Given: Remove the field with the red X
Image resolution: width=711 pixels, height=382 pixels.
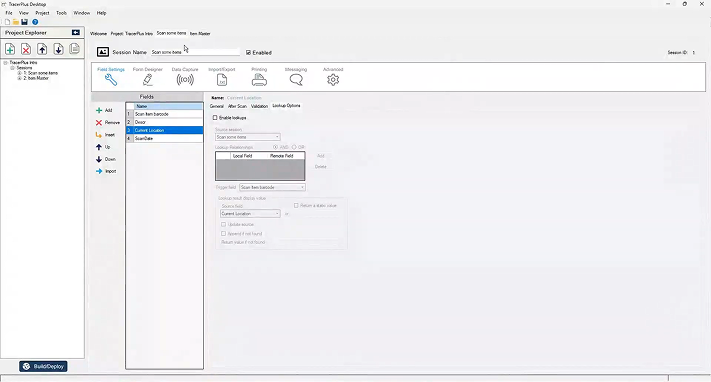Looking at the screenshot, I should tap(99, 122).
